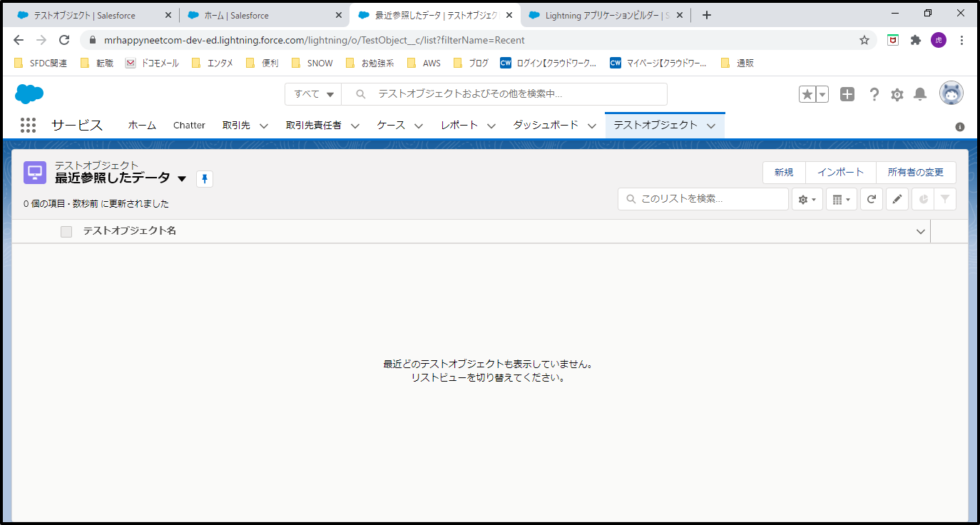The width and height of the screenshot is (980, 525).
Task: Toggle the select-all rows checkbox
Action: point(66,231)
